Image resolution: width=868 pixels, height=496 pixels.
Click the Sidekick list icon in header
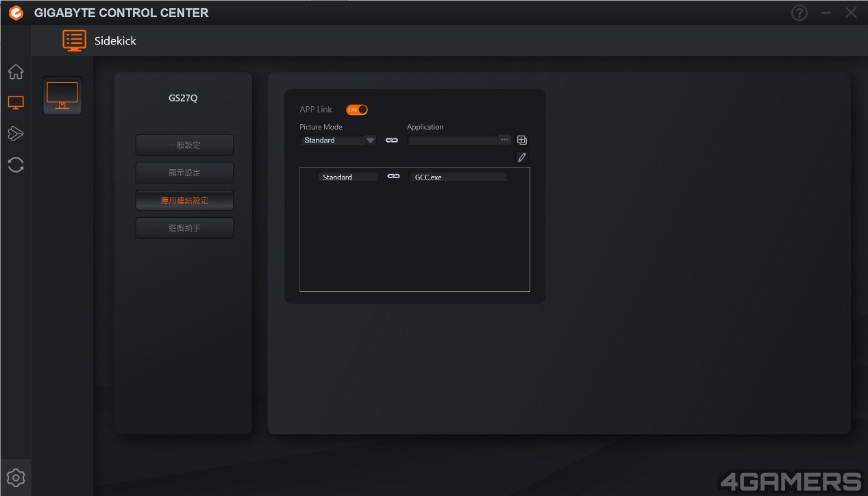click(x=74, y=40)
